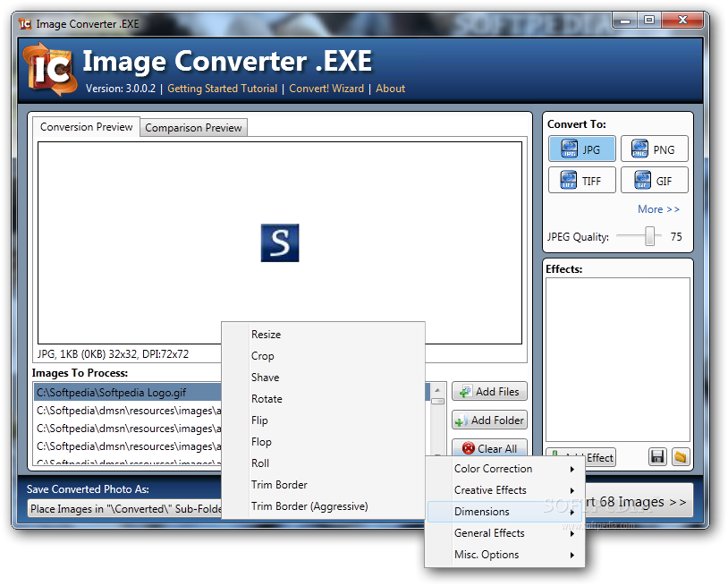Choose Resize from the Dimensions submenu
The height and width of the screenshot is (586, 728).
tap(323, 335)
